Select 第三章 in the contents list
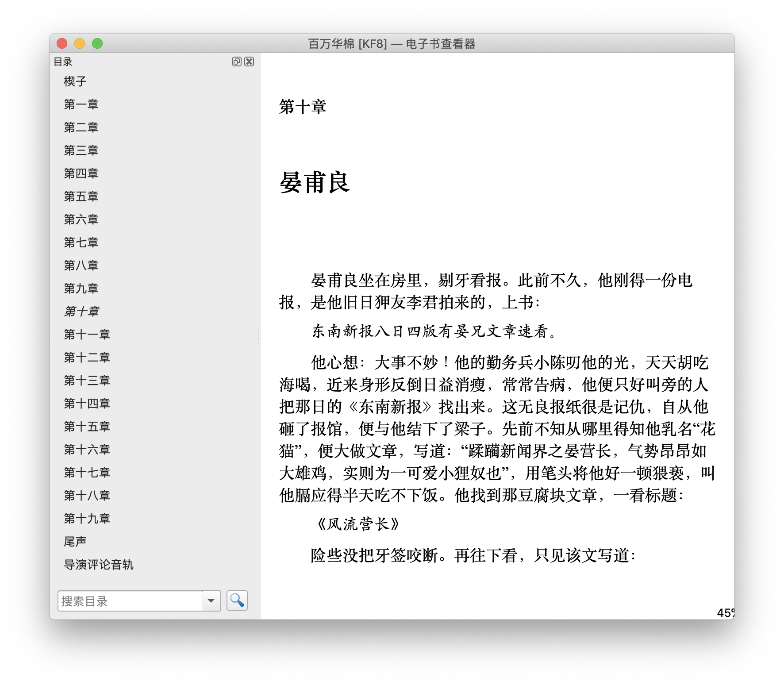The height and width of the screenshot is (685, 784). pyautogui.click(x=81, y=150)
